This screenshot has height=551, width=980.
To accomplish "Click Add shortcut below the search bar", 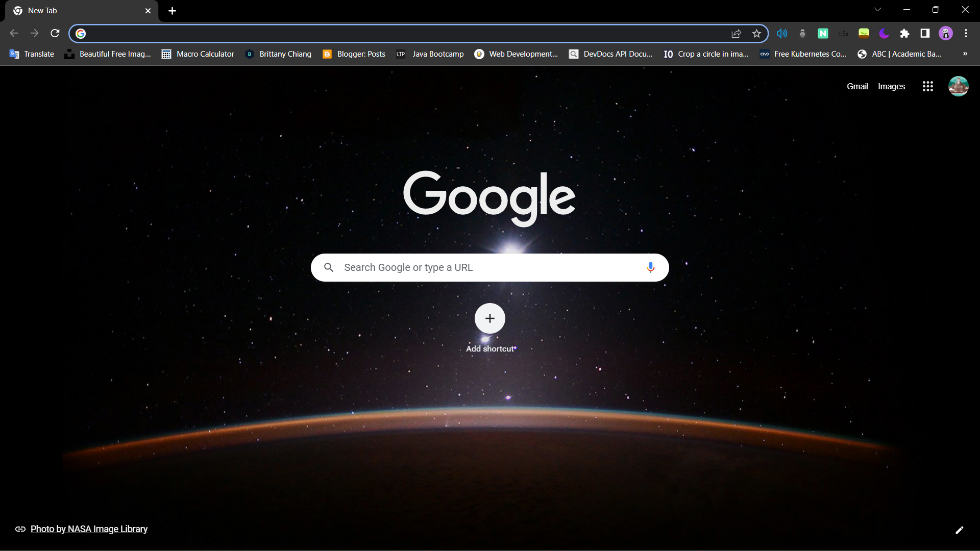I will [x=489, y=318].
